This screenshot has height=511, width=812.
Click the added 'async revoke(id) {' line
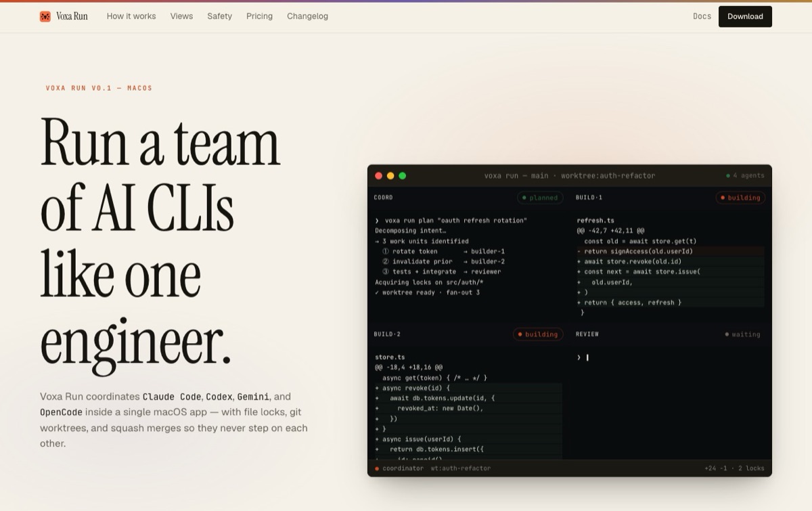point(468,388)
